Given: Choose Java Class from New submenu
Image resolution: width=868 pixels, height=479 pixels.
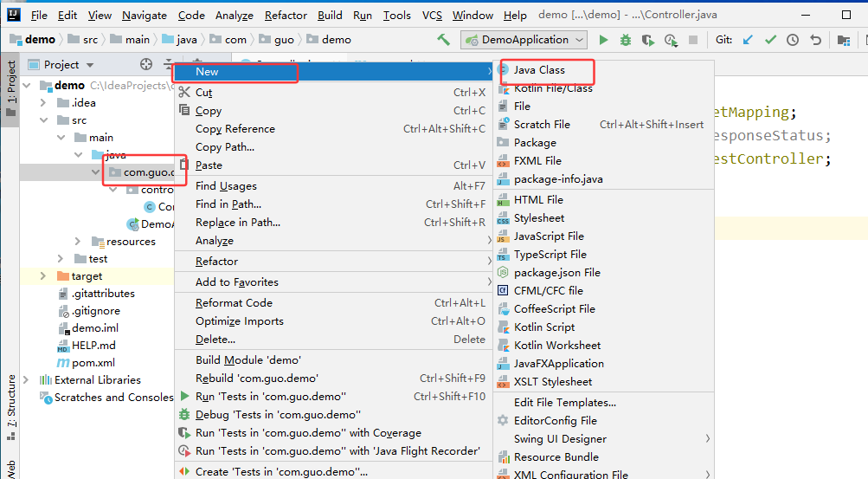Looking at the screenshot, I should 603,70.
